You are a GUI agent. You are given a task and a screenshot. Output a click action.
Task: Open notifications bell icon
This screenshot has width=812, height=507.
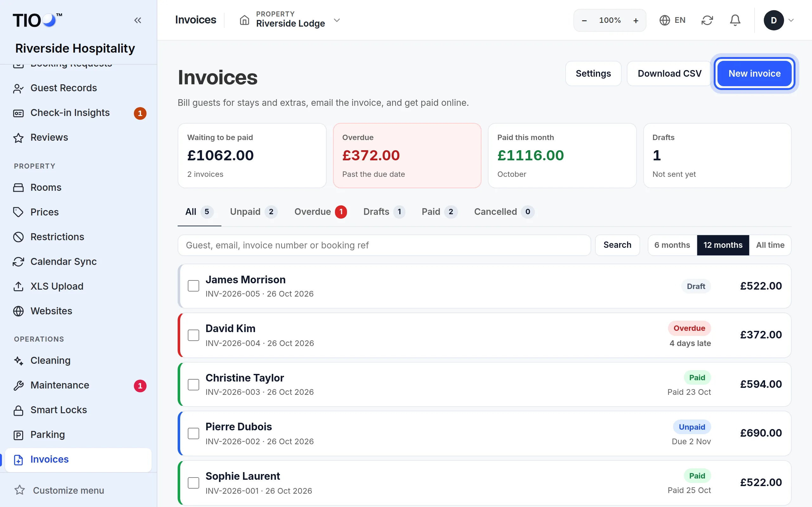click(x=735, y=21)
